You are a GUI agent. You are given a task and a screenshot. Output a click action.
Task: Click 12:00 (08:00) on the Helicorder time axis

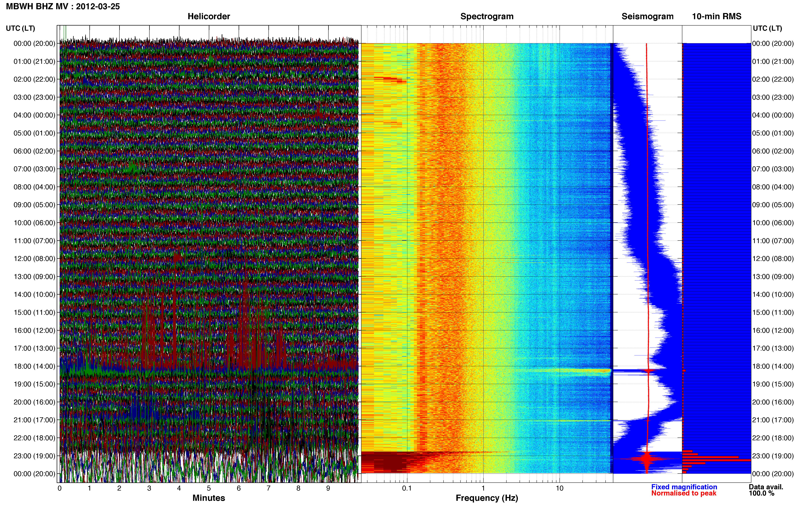[x=34, y=259]
